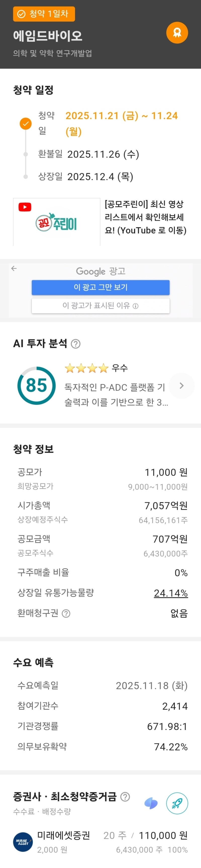Tap the help icon beside 환매청구권
Viewport: 201px width, 868px height.
tap(66, 613)
